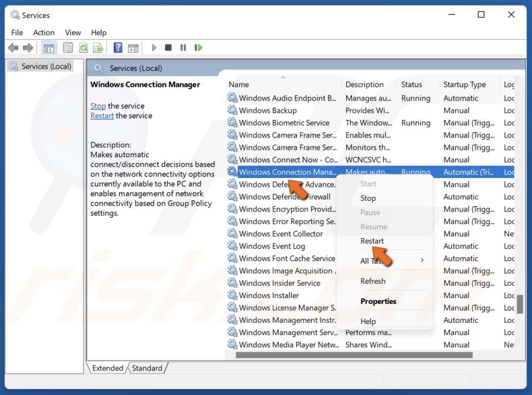Viewport: 532px width, 395px height.
Task: Open the View menu
Action: point(73,32)
